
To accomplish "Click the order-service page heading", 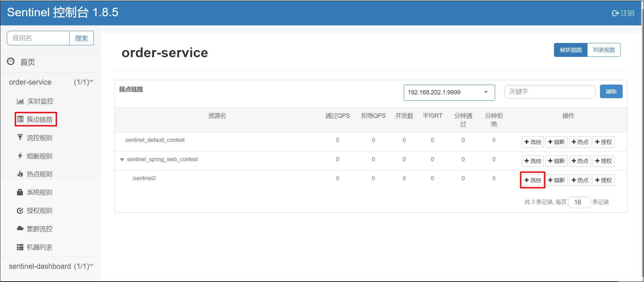I will click(165, 52).
